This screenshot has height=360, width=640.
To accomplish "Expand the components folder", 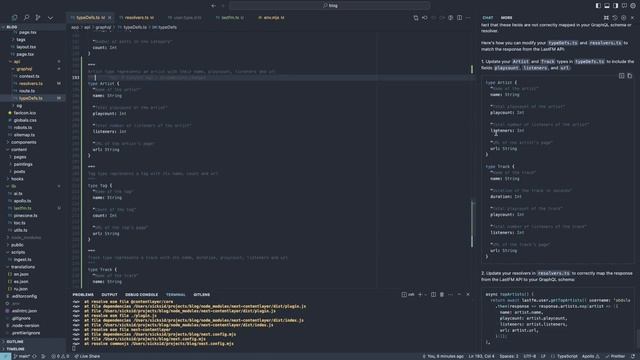I will point(33,142).
